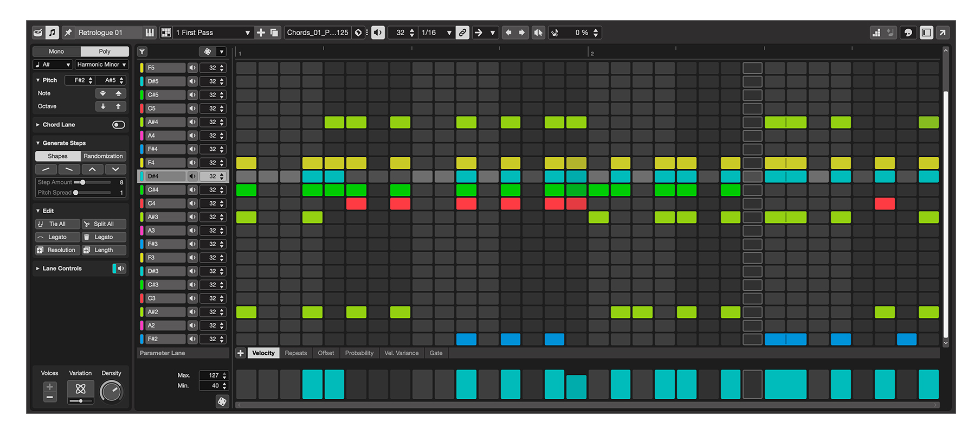The height and width of the screenshot is (434, 980).
Task: Click the dice randomize icon above the lanes
Action: [x=208, y=52]
